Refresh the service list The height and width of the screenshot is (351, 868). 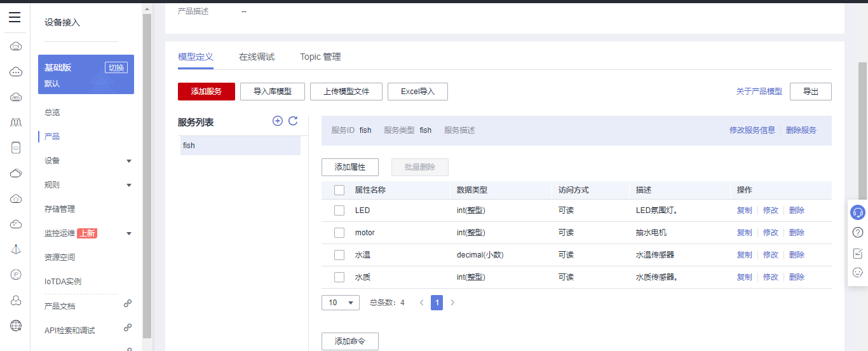293,121
